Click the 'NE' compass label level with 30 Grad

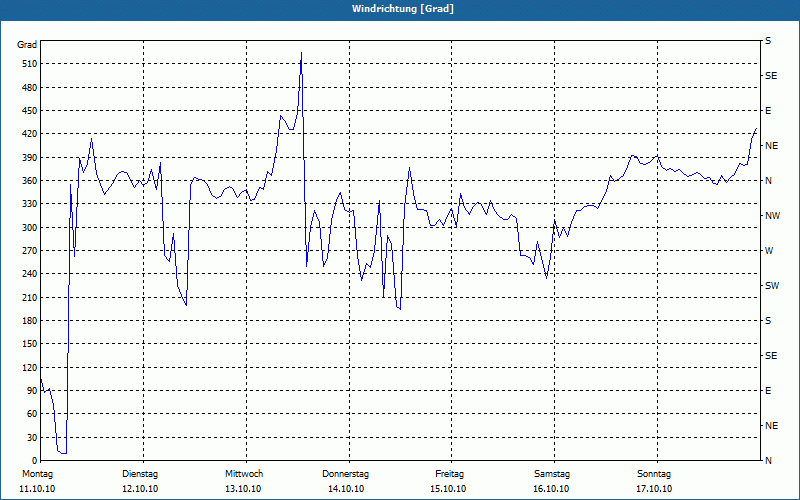771,426
